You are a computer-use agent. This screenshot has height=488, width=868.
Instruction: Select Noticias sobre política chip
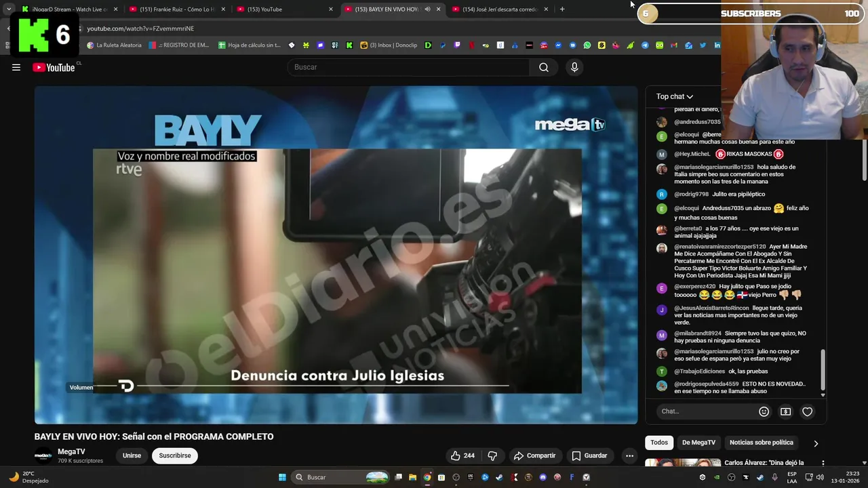pos(761,443)
